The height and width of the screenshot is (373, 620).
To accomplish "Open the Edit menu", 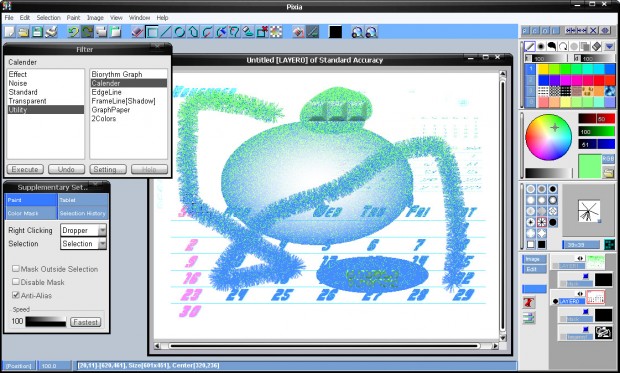I will coord(25,18).
